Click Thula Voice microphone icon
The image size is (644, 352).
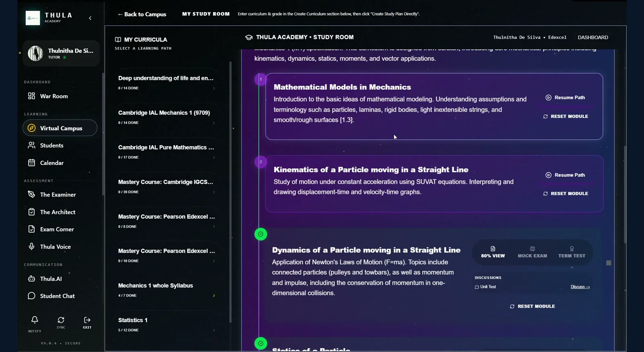[x=31, y=246]
